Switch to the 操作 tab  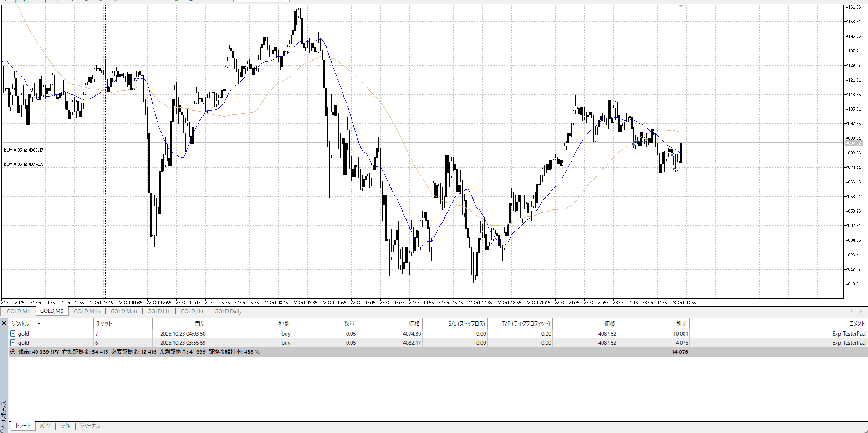coord(65,426)
